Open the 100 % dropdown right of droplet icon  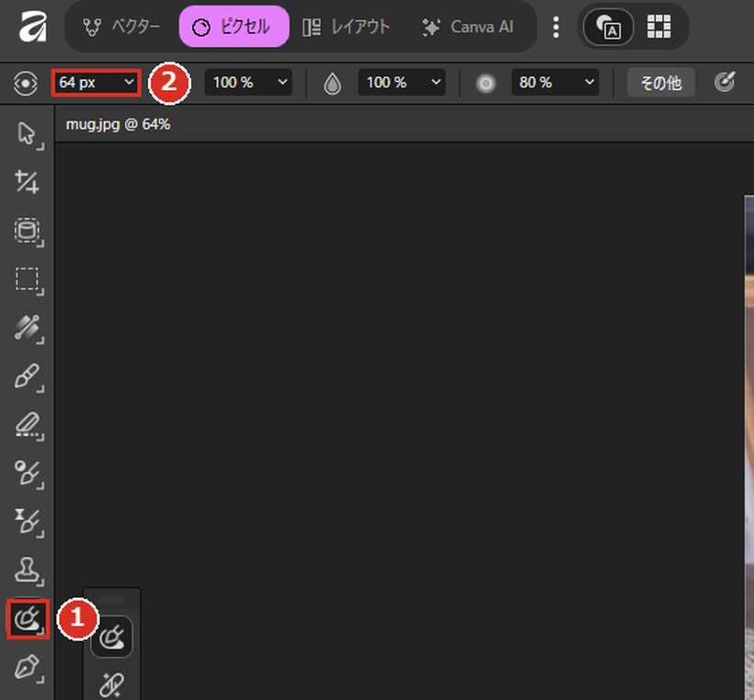pyautogui.click(x=402, y=82)
